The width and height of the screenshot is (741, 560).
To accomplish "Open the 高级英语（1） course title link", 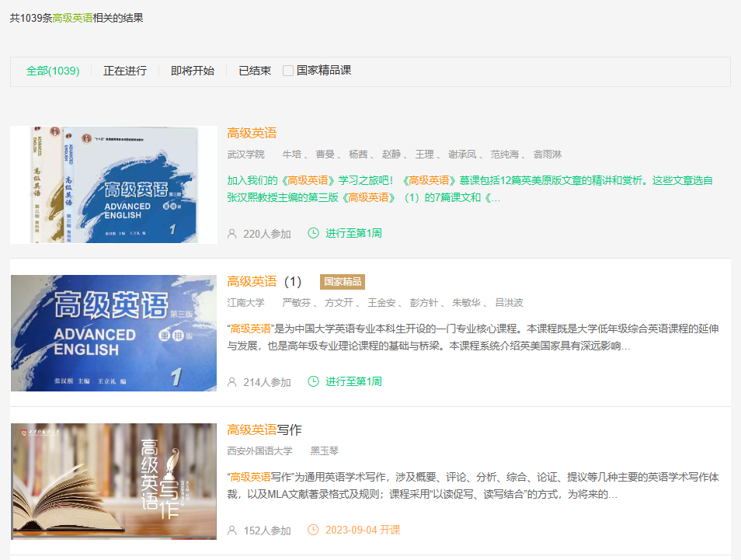I will pyautogui.click(x=264, y=281).
